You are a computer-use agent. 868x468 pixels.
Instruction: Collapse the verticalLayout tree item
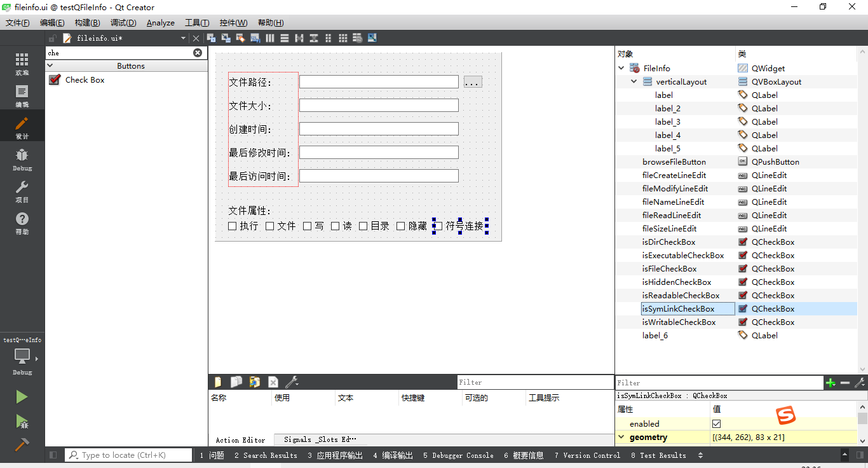pos(633,81)
